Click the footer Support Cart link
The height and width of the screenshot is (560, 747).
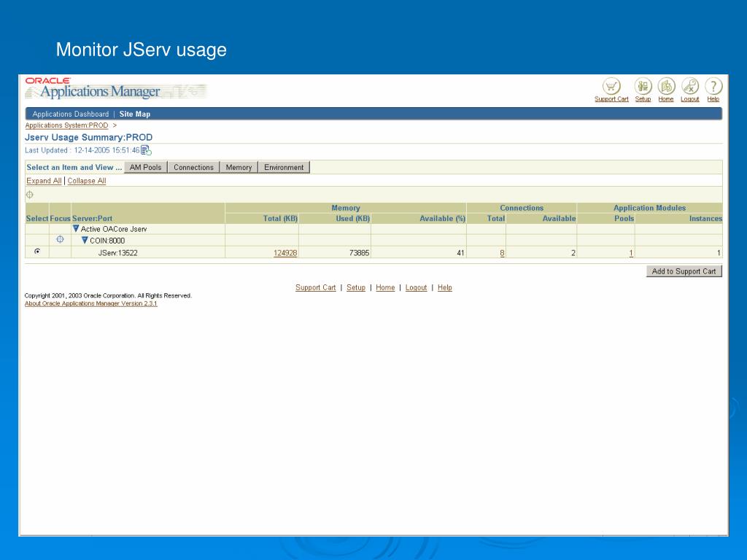[315, 287]
